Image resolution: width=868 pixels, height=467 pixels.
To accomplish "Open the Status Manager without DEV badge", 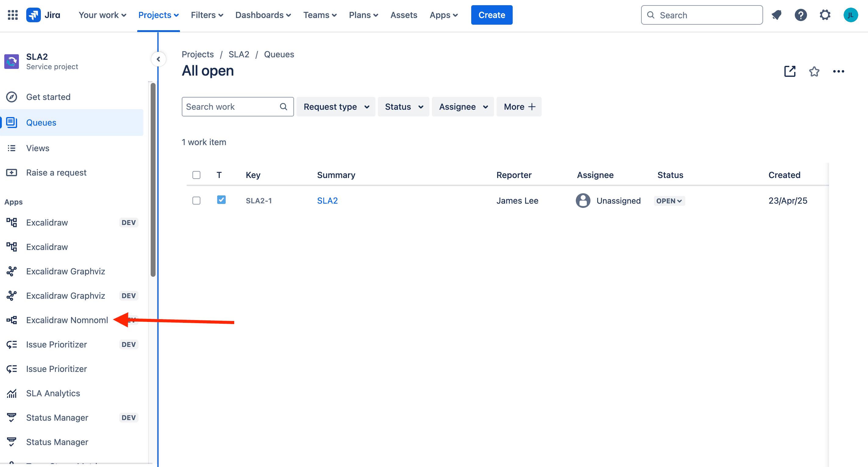I will click(x=72, y=442).
